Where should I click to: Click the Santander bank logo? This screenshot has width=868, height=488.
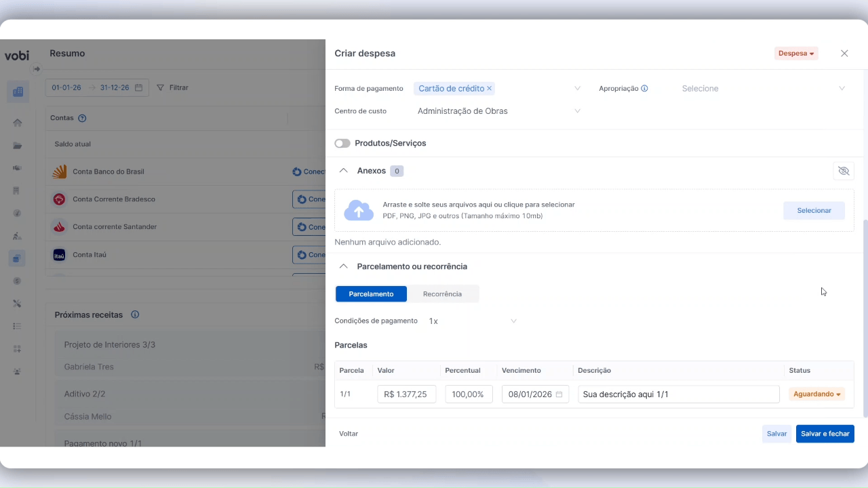coord(60,227)
